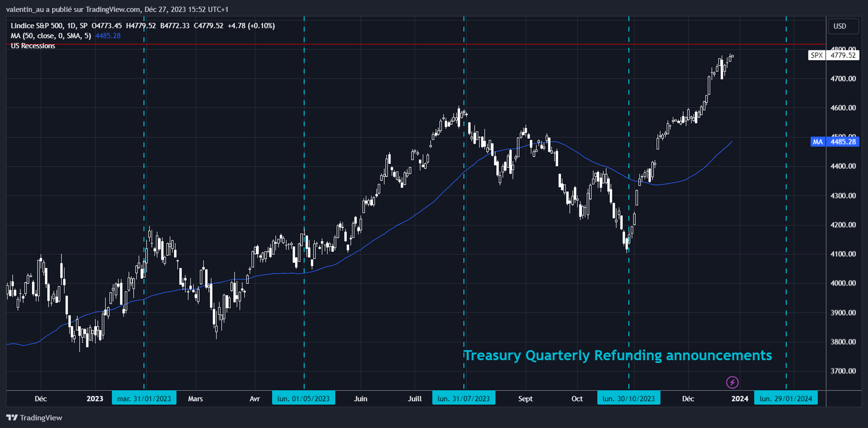Click the SPX 4779.52 price label

click(833, 55)
